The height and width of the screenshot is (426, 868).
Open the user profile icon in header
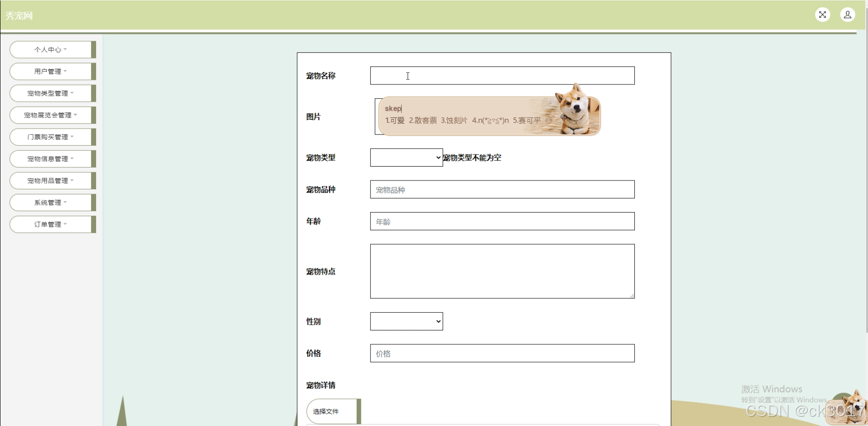[x=848, y=15]
